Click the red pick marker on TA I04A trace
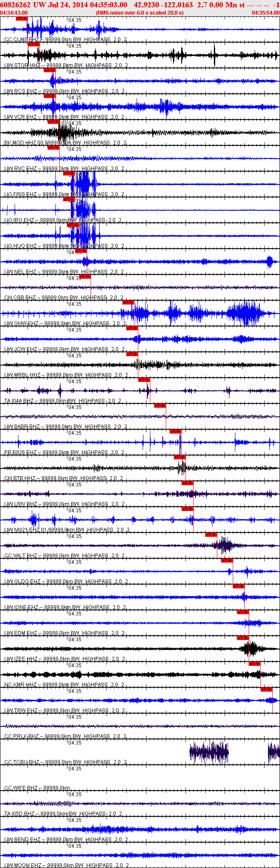The width and height of the screenshot is (280, 868). point(144,380)
